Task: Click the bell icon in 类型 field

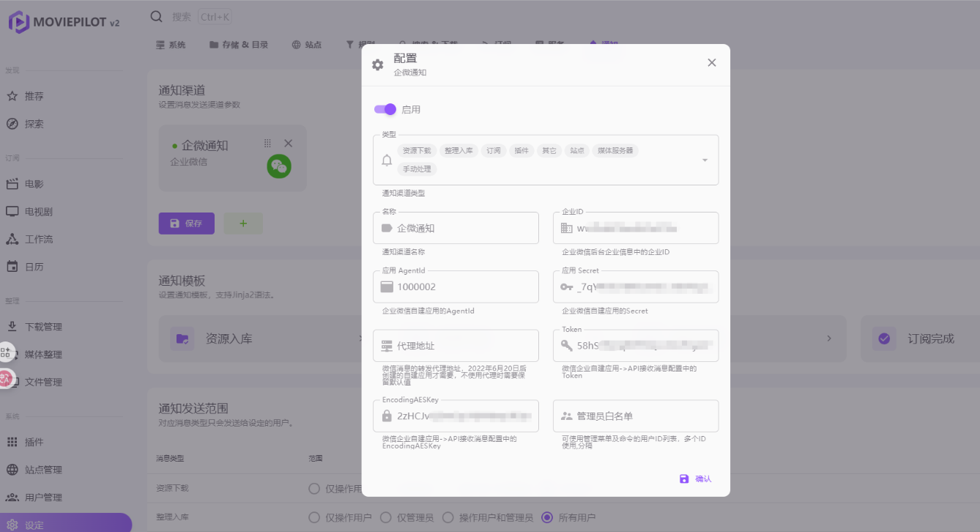Action: pos(387,160)
